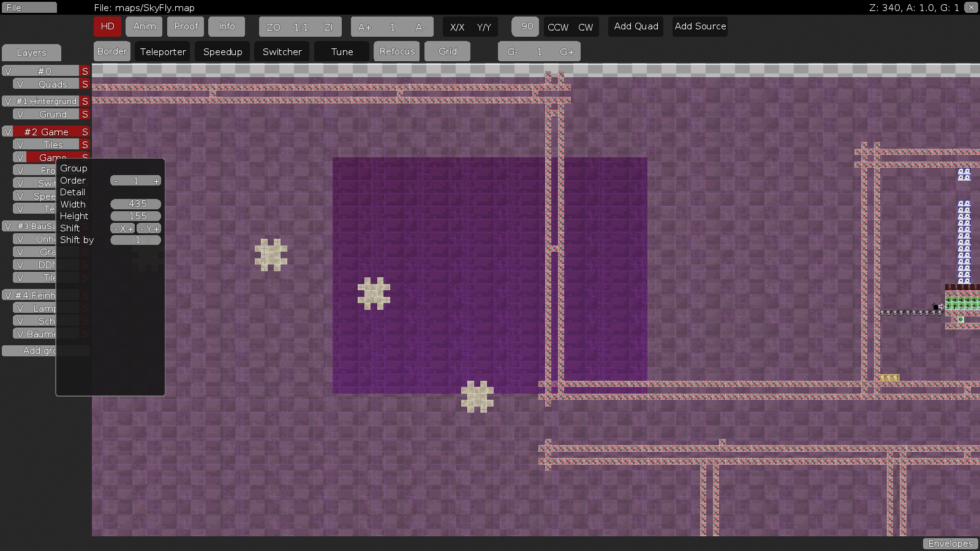Edit the group Width value 435
Image resolution: width=980 pixels, height=551 pixels.
(x=135, y=204)
